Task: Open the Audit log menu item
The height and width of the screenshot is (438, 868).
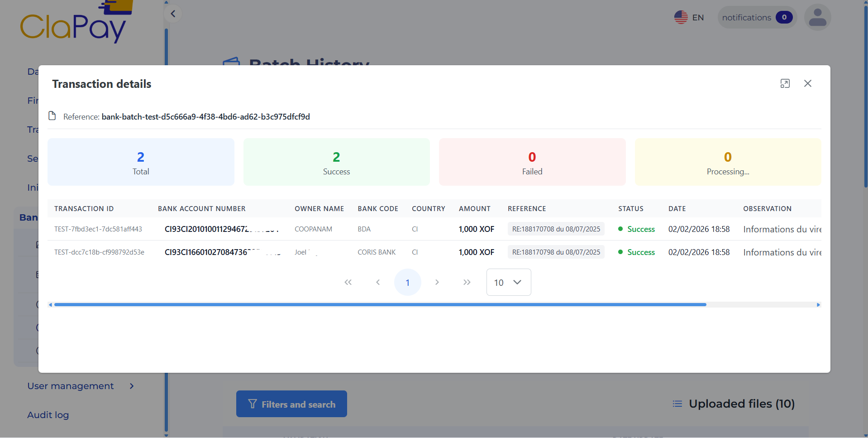Action: tap(48, 415)
